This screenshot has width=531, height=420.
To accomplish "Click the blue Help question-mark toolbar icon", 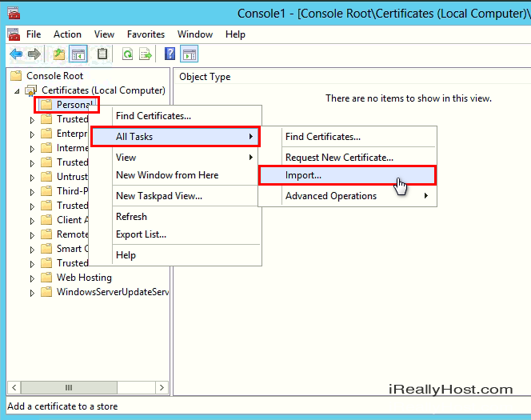I will (170, 54).
